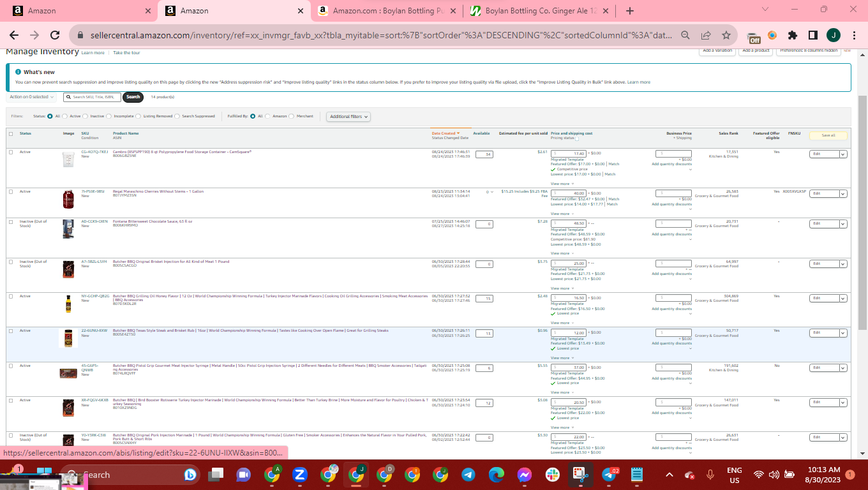Expand View more under Fontana Sauce pricing
Viewport: 868px width, 490px height.
pos(562,253)
